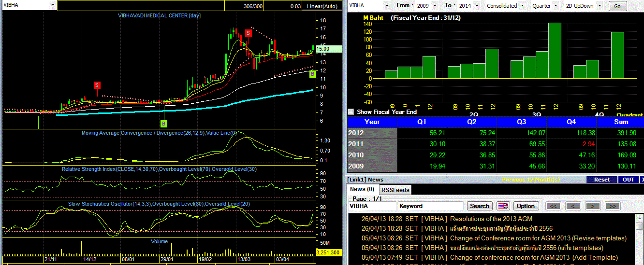Click the Moving Average Convergence / Divergence indicator label
Screen dimensions: 644x265
click(159, 133)
